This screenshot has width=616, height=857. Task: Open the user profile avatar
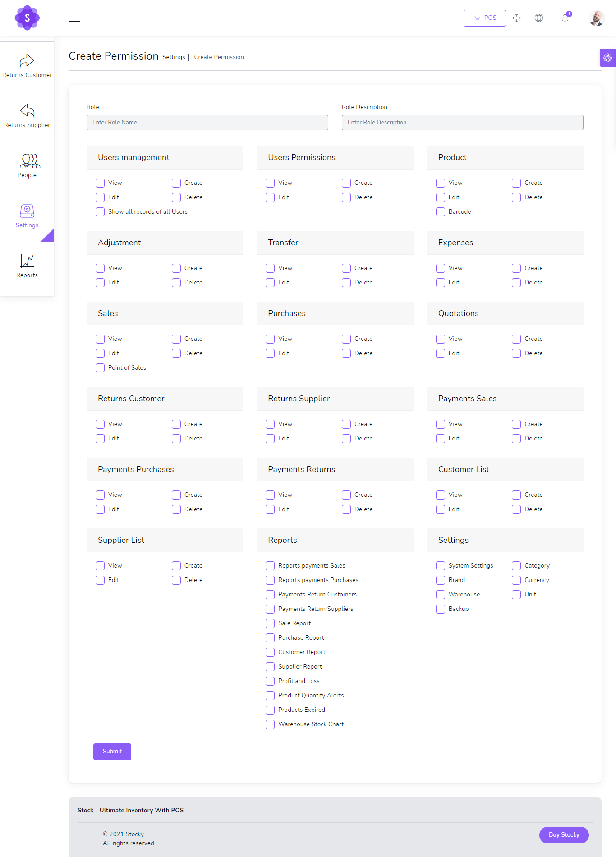coord(597,18)
